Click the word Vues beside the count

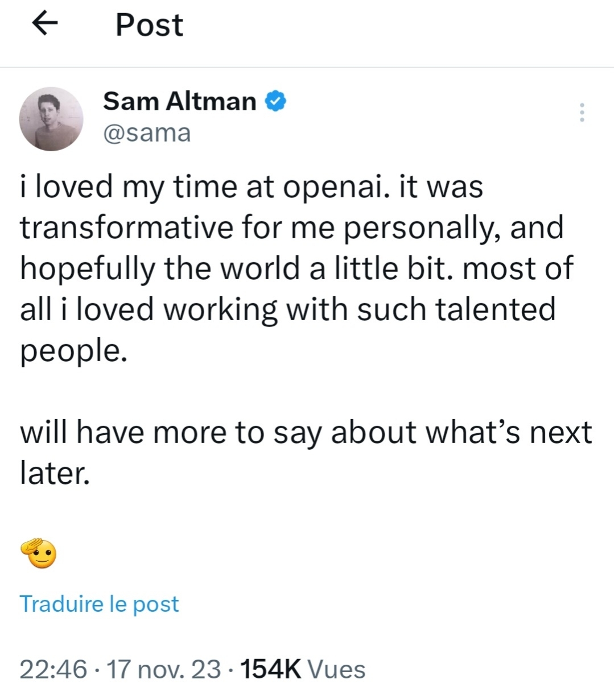336,669
